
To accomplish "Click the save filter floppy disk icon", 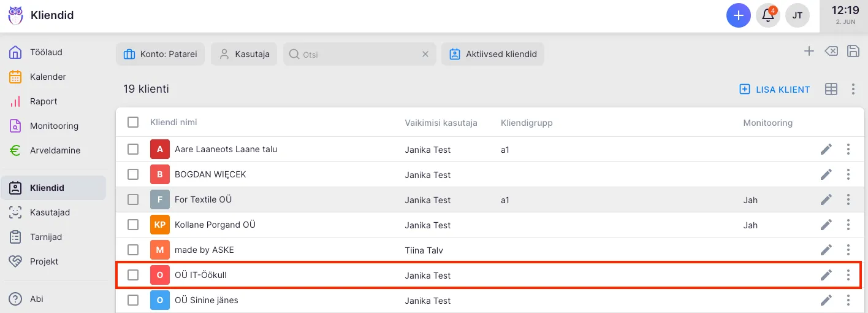I will (x=853, y=52).
